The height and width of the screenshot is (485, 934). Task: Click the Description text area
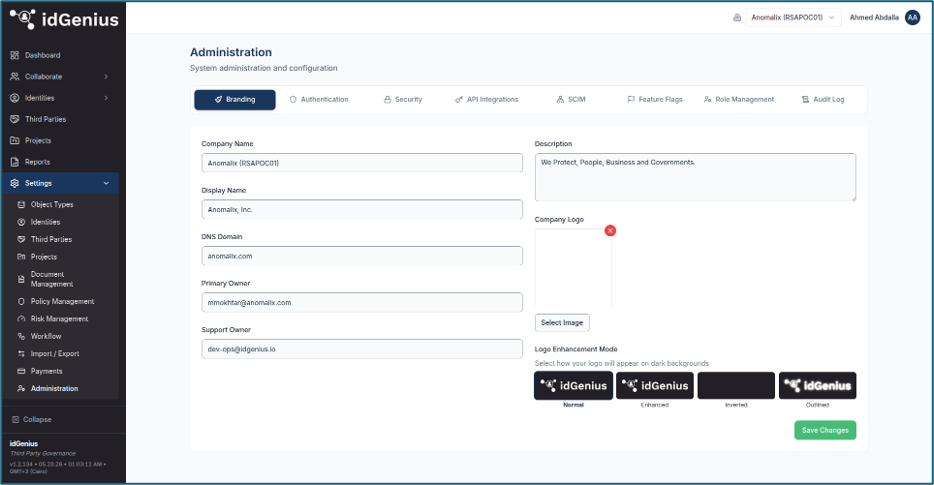tap(695, 177)
